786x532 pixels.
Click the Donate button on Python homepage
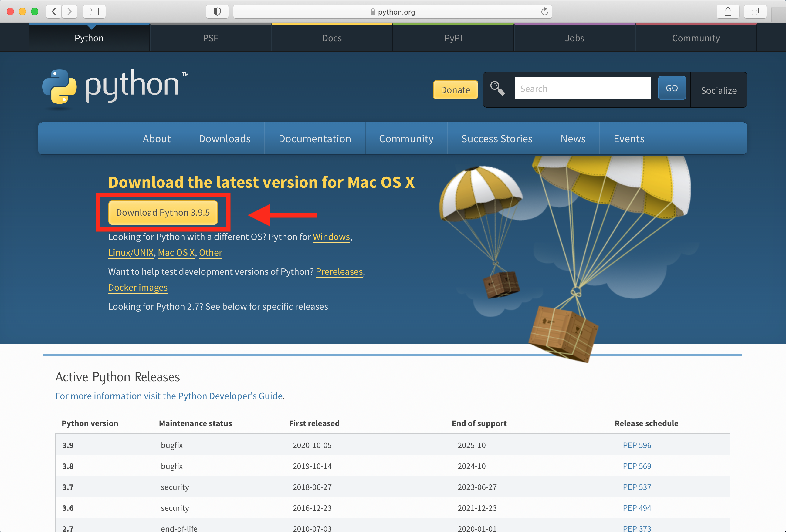coord(455,90)
